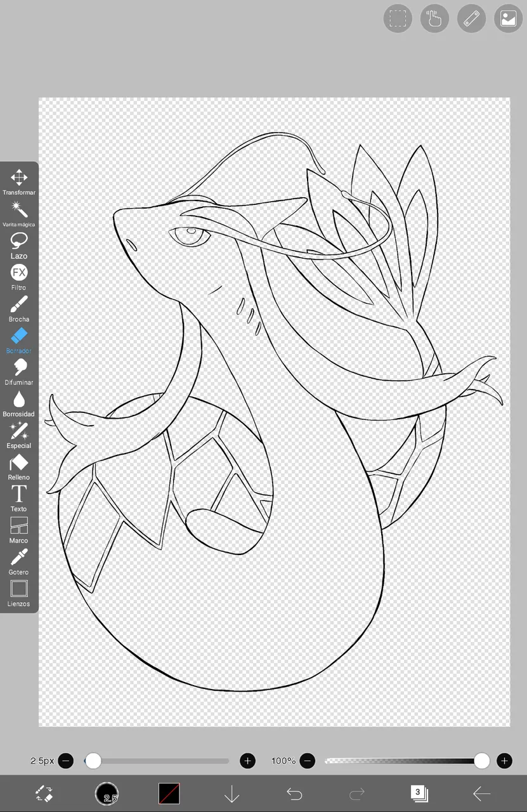This screenshot has width=527, height=812.
Task: Click the drawing canvas on the snake's eye
Action: [190, 236]
